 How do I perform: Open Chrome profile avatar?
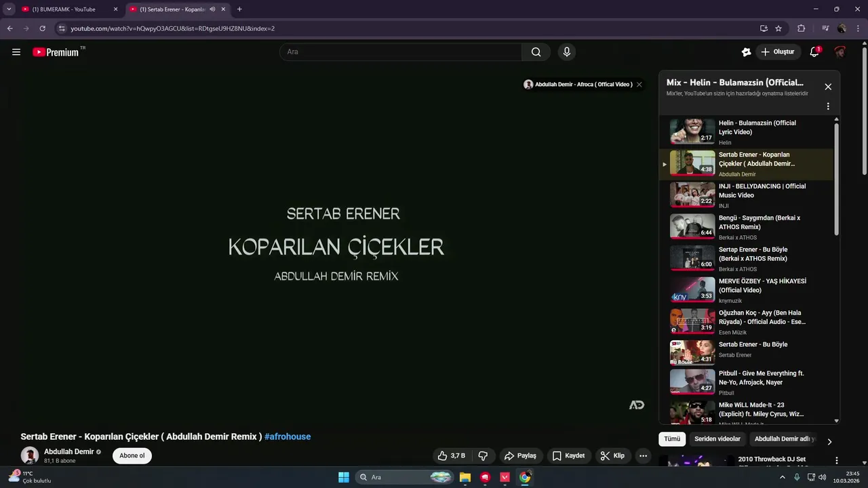[x=842, y=28]
